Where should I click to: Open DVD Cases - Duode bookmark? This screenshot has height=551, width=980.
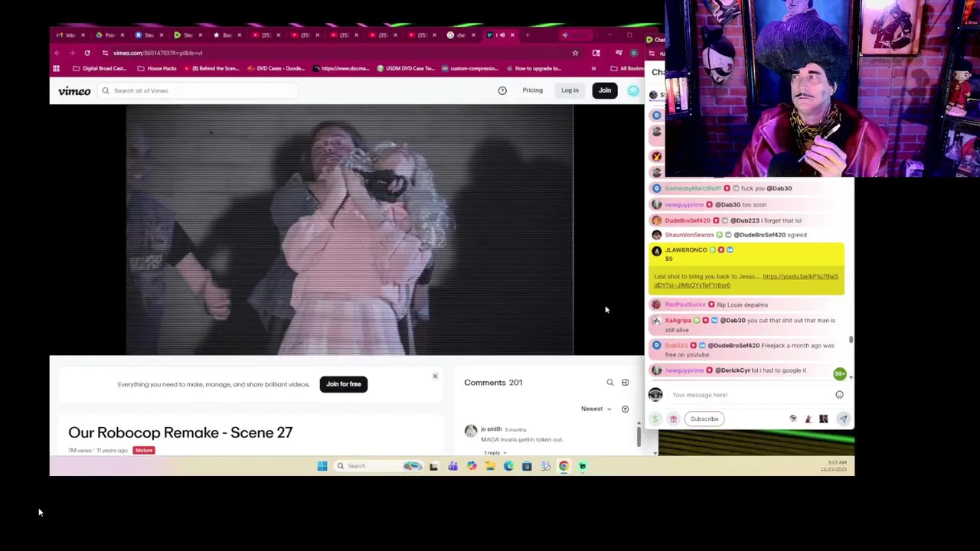click(x=276, y=68)
